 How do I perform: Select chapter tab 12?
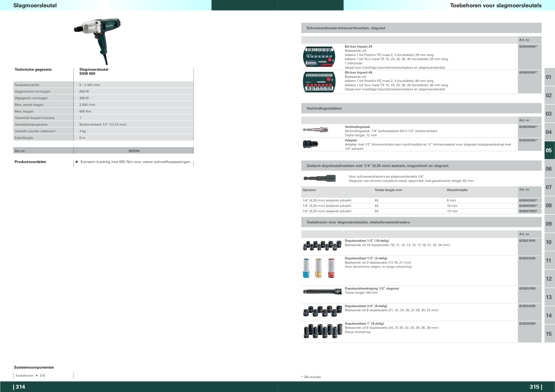point(549,279)
